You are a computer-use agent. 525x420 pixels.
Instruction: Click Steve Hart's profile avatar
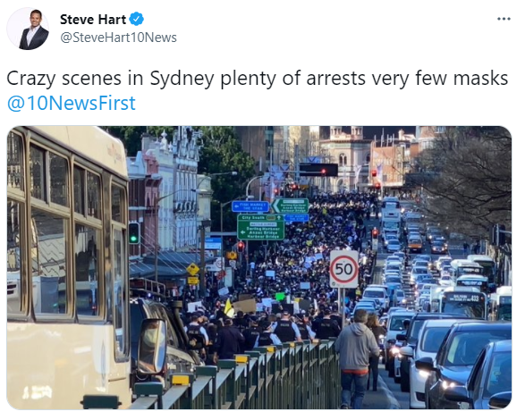[28, 29]
